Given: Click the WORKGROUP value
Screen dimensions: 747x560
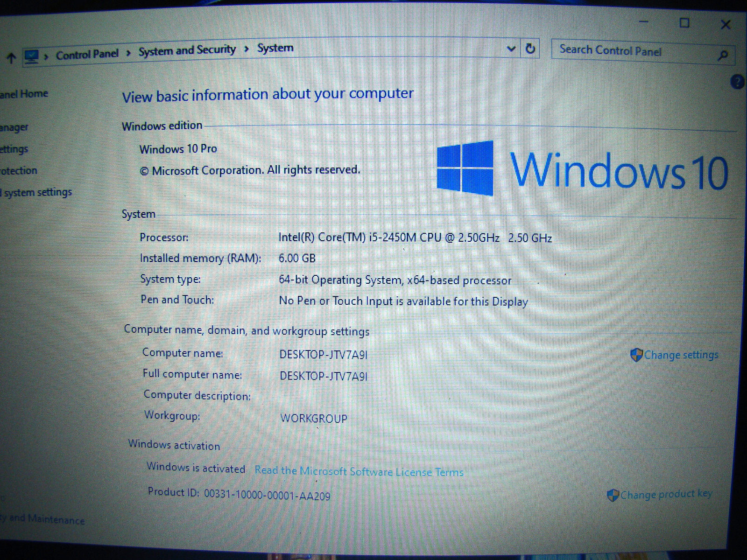Looking at the screenshot, I should click(x=314, y=419).
